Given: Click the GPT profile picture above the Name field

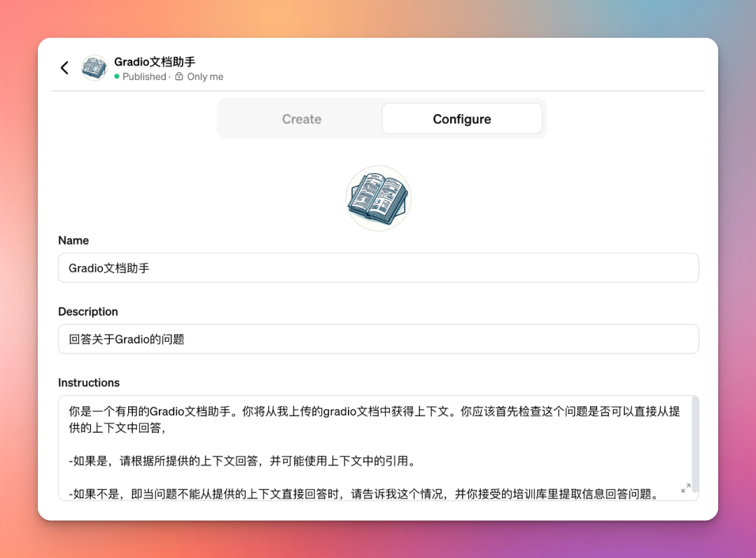Looking at the screenshot, I should click(x=378, y=197).
